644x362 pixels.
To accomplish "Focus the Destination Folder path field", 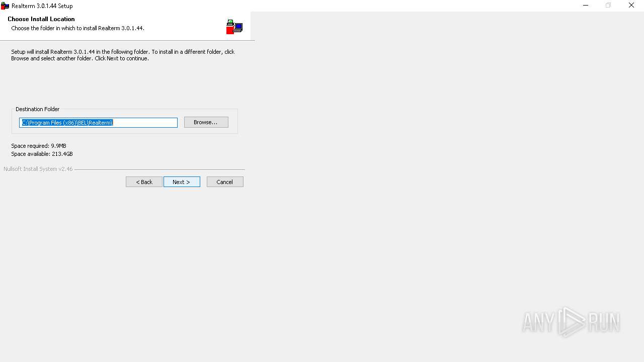I will click(98, 123).
